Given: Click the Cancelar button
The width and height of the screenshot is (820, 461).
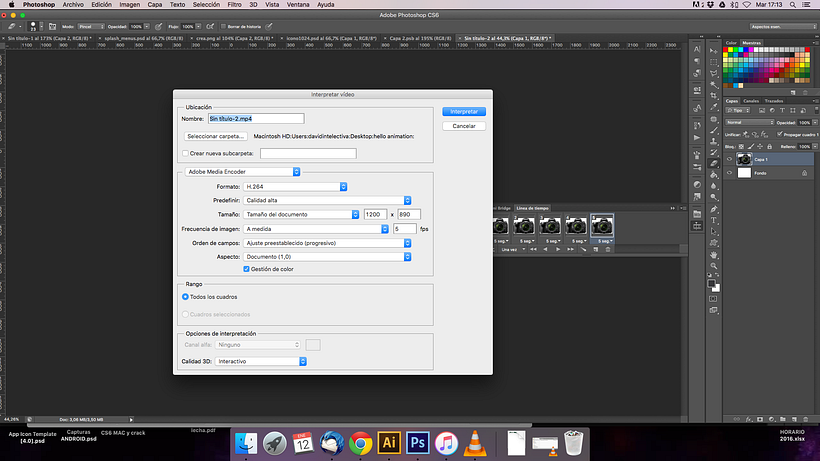Looking at the screenshot, I should point(464,126).
